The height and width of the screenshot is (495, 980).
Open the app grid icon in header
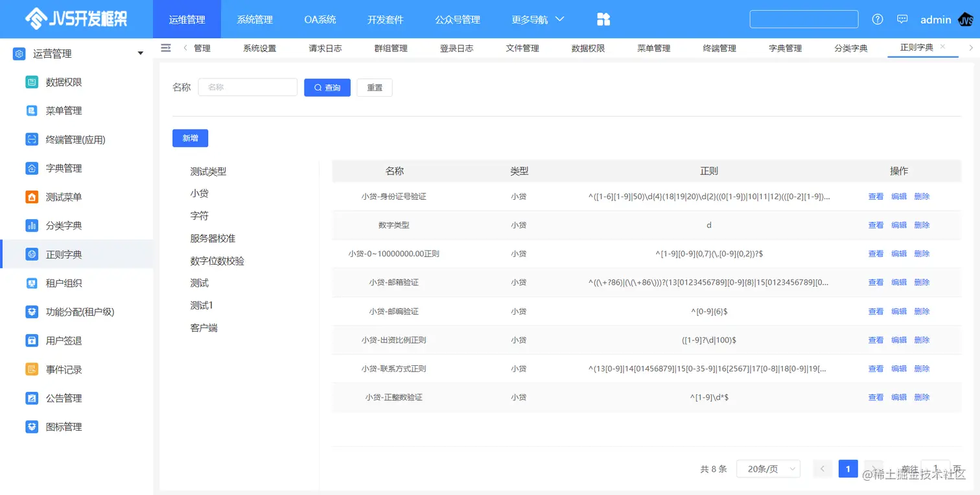603,19
